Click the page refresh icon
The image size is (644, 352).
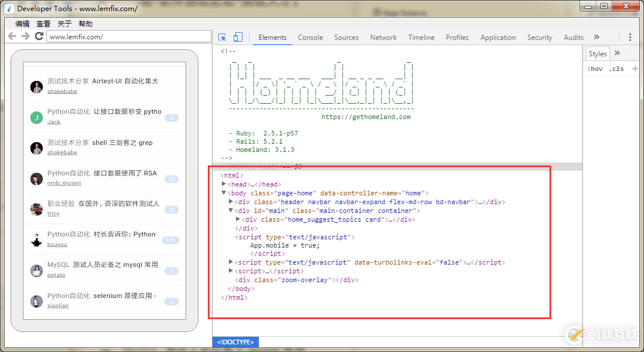click(39, 36)
